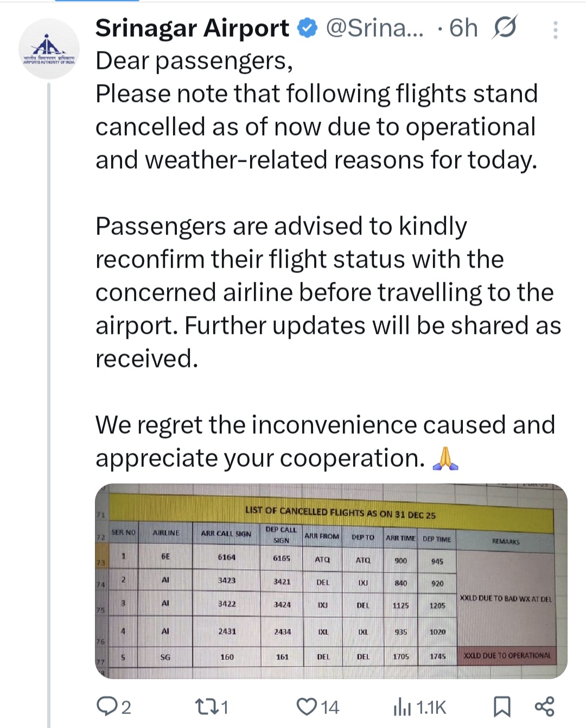Image resolution: width=586 pixels, height=728 pixels.
Task: Tap the praying hands emoji
Action: [445, 458]
